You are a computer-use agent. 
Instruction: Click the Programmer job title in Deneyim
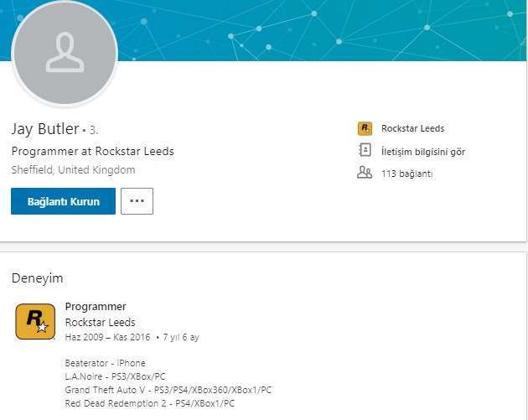click(96, 307)
